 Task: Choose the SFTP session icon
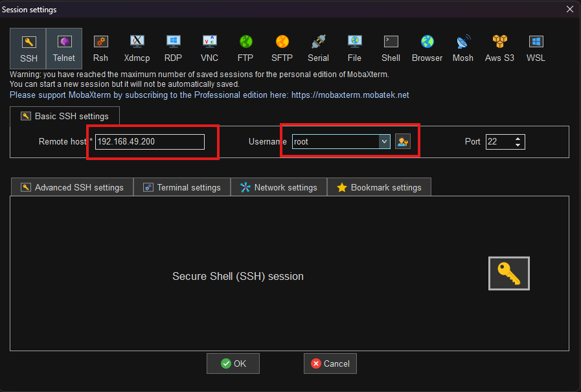[282, 49]
